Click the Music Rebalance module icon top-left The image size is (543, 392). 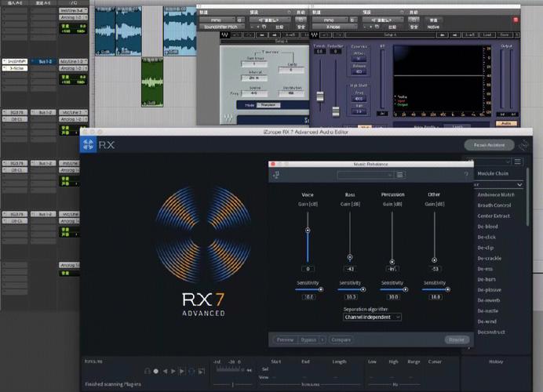[276, 175]
